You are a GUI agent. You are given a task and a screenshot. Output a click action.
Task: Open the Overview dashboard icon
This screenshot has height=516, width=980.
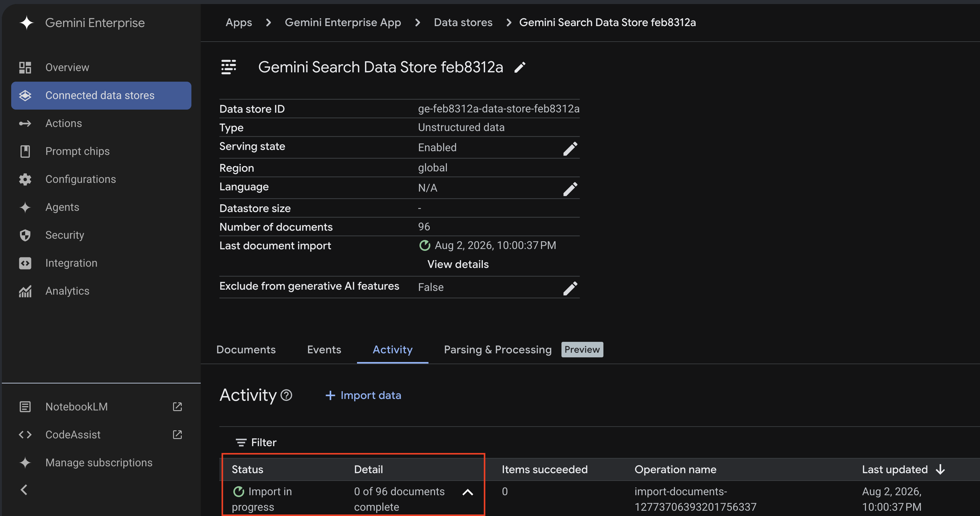point(25,67)
